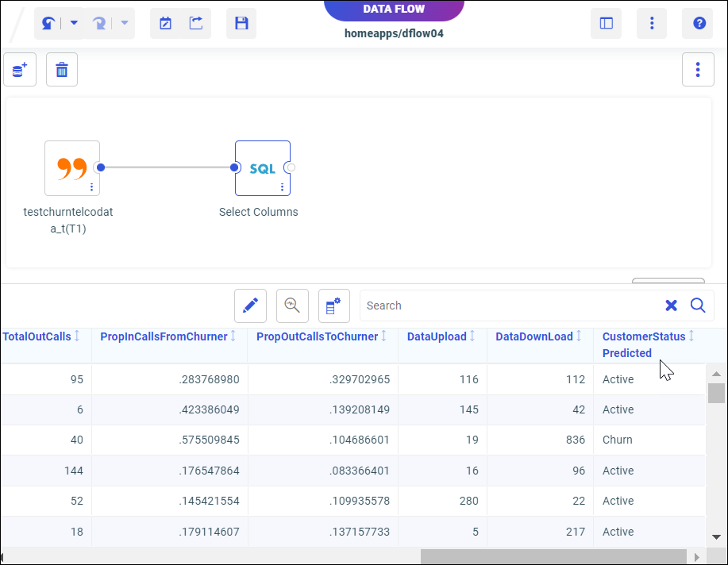
Task: Click the vertical scrollbar down arrow
Action: (x=716, y=536)
